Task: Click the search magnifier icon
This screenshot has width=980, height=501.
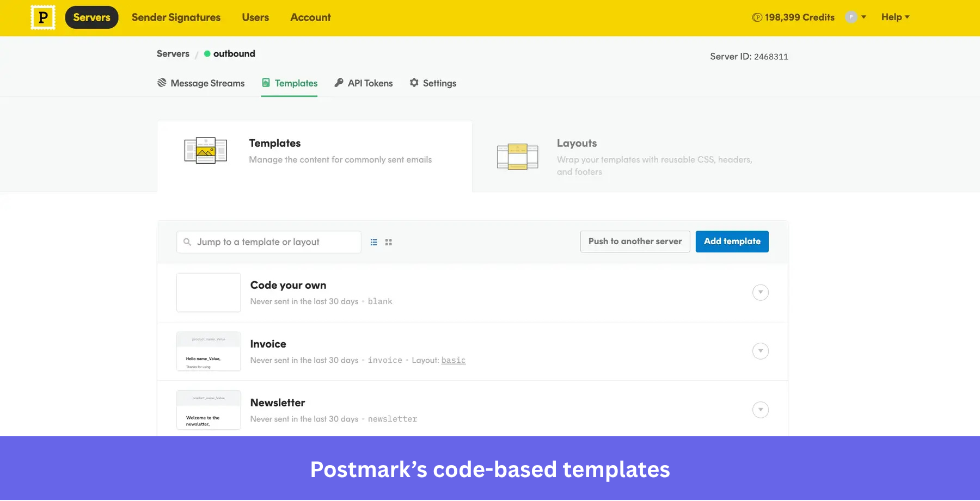Action: click(x=187, y=242)
